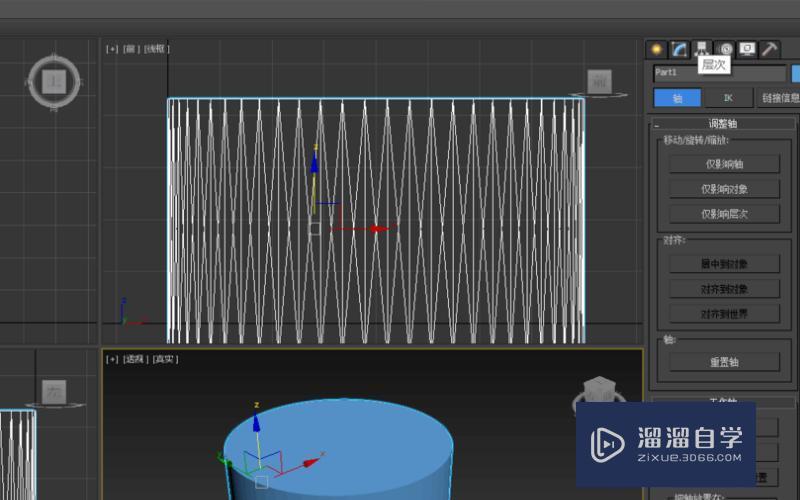Open the [前] view label menu
This screenshot has height=500, width=800.
coord(131,49)
